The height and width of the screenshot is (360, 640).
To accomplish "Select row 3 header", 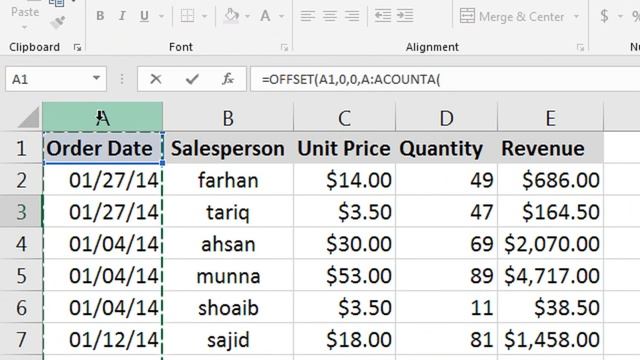I will 21,211.
